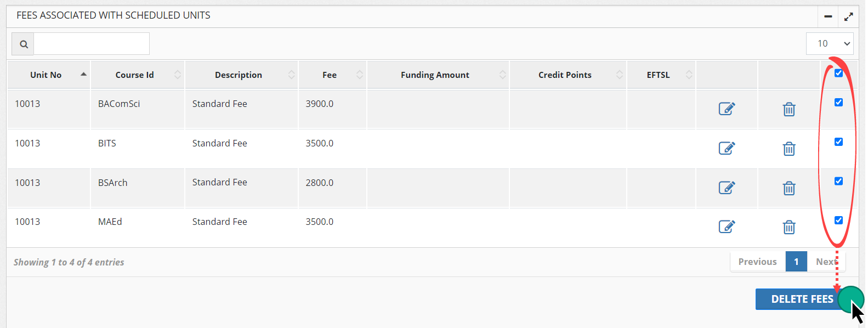Click edit icon for BITS fee
The image size is (868, 328).
pyautogui.click(x=727, y=148)
